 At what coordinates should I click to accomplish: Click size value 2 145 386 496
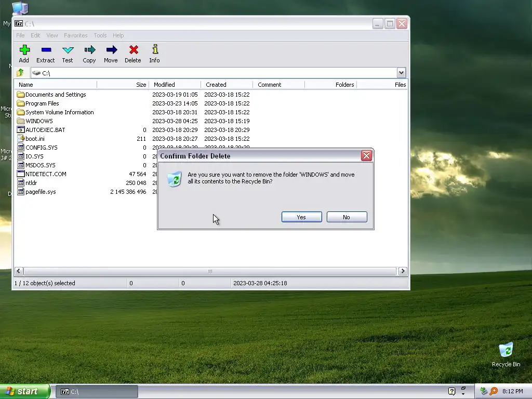click(128, 192)
